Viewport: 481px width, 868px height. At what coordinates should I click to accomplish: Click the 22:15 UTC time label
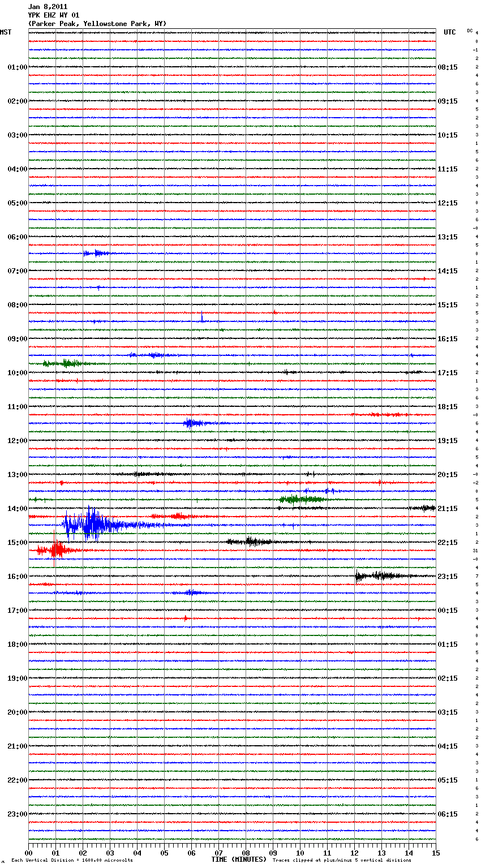448,543
